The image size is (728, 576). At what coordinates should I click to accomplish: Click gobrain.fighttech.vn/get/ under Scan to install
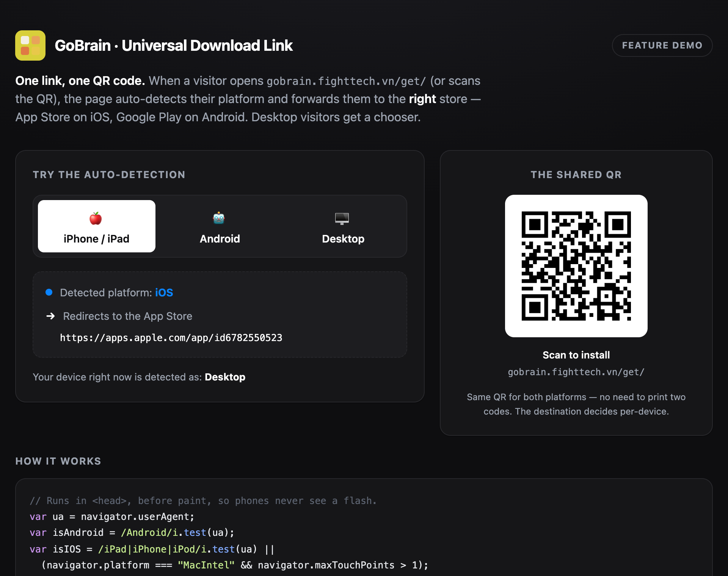click(576, 372)
